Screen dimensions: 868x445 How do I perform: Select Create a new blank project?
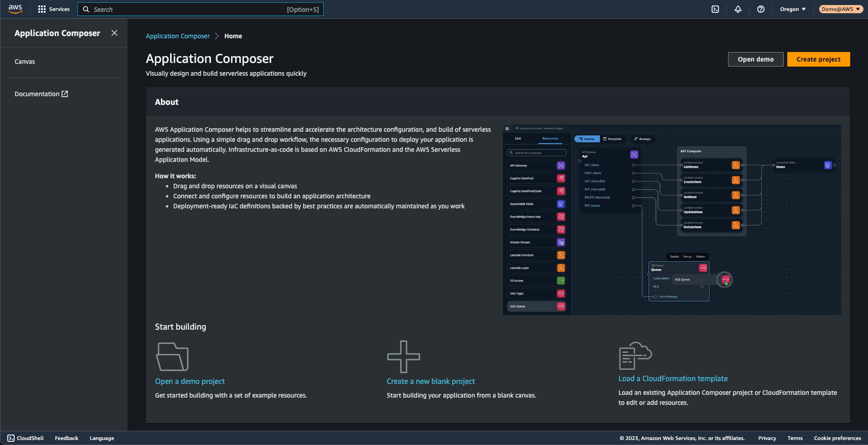430,381
